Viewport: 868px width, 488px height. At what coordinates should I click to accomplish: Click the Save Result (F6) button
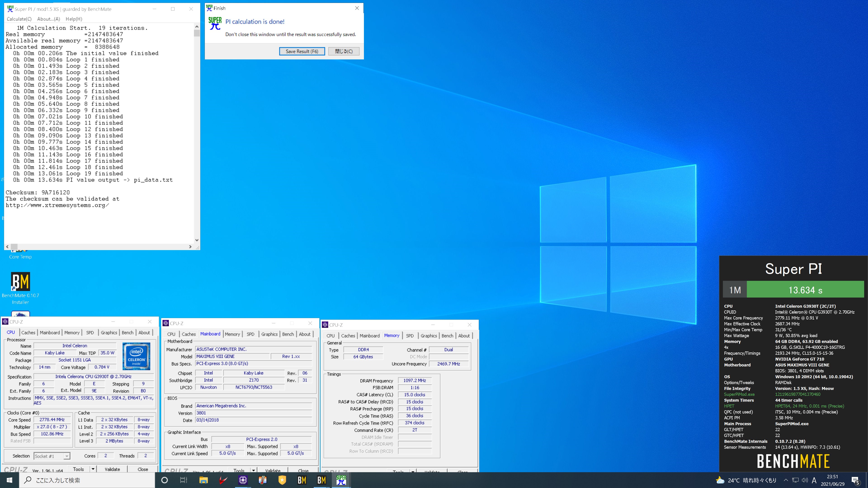[302, 51]
